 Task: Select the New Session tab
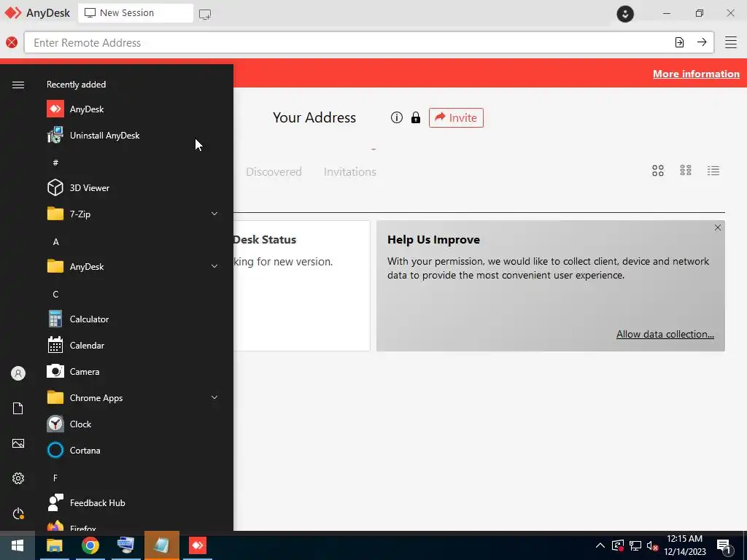(x=135, y=13)
